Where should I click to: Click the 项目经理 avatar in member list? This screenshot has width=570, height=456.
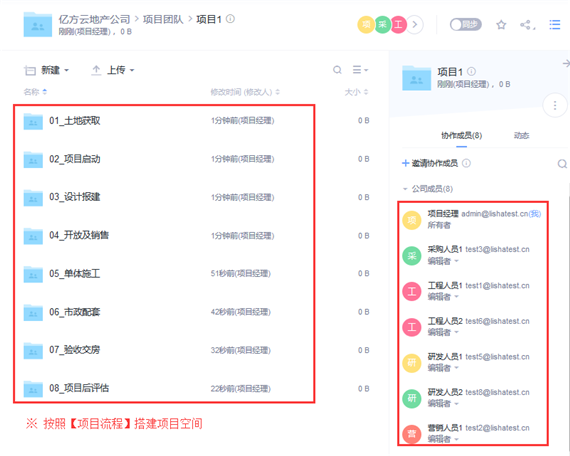412,220
